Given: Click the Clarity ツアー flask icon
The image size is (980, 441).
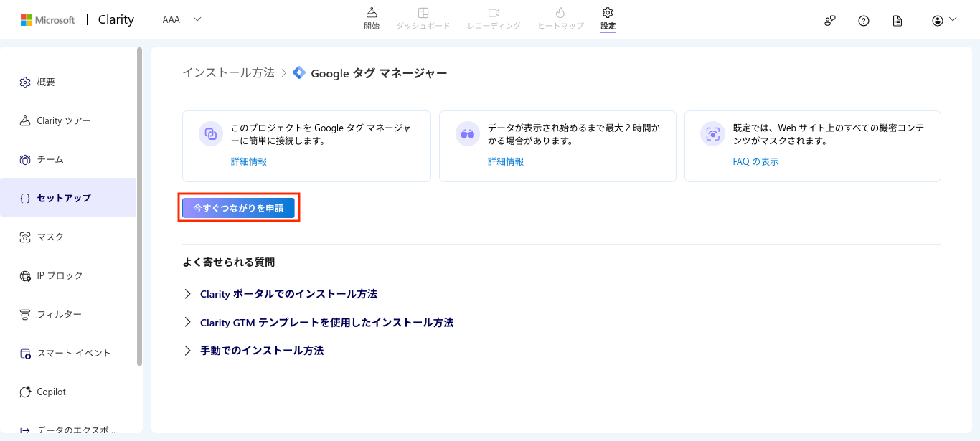Looking at the screenshot, I should point(25,120).
